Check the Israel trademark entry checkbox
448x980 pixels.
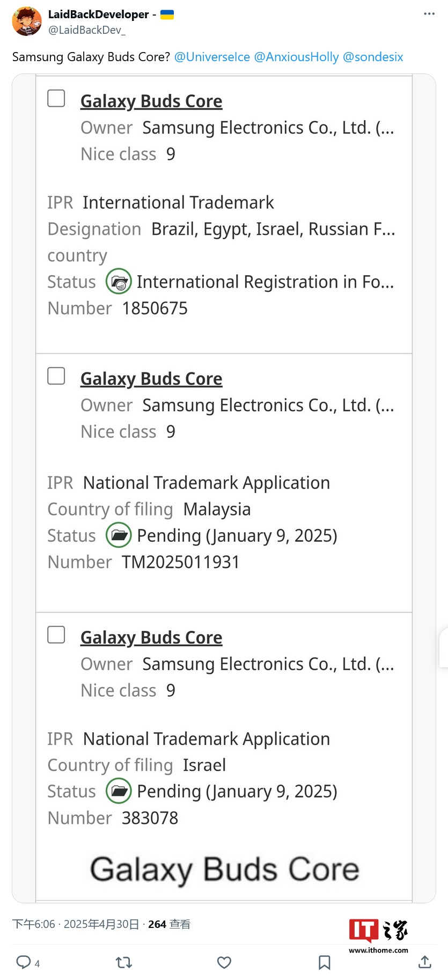[x=56, y=635]
